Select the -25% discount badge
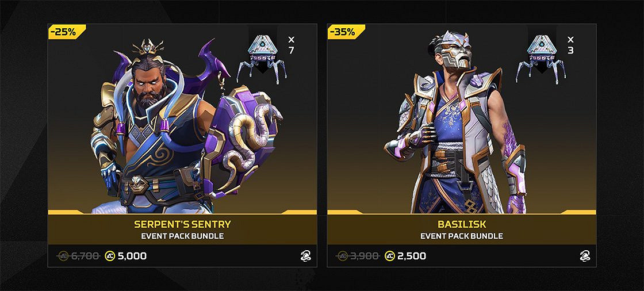 pyautogui.click(x=67, y=32)
